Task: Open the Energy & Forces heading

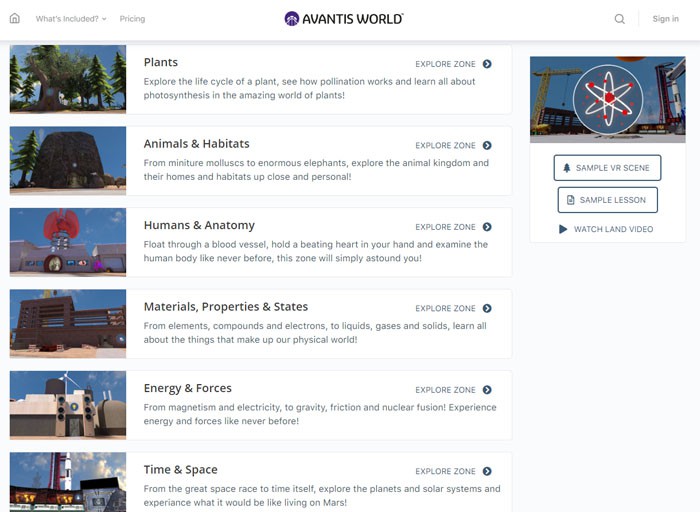Action: pyautogui.click(x=187, y=388)
